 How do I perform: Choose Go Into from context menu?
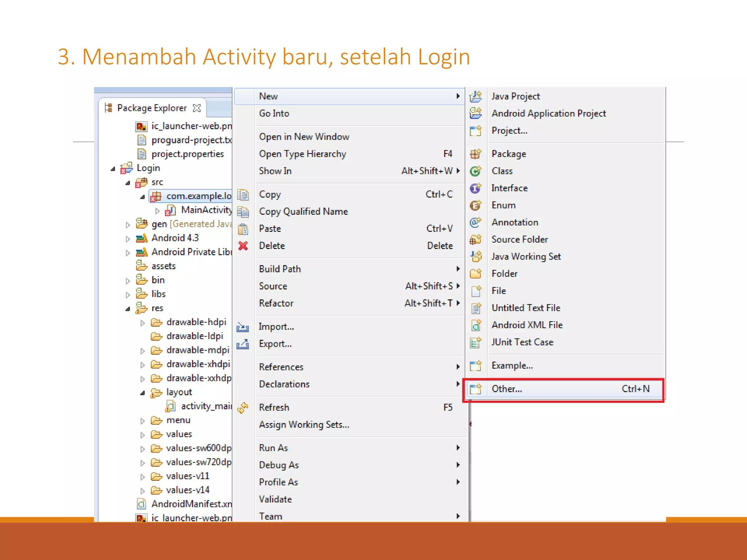point(349,113)
